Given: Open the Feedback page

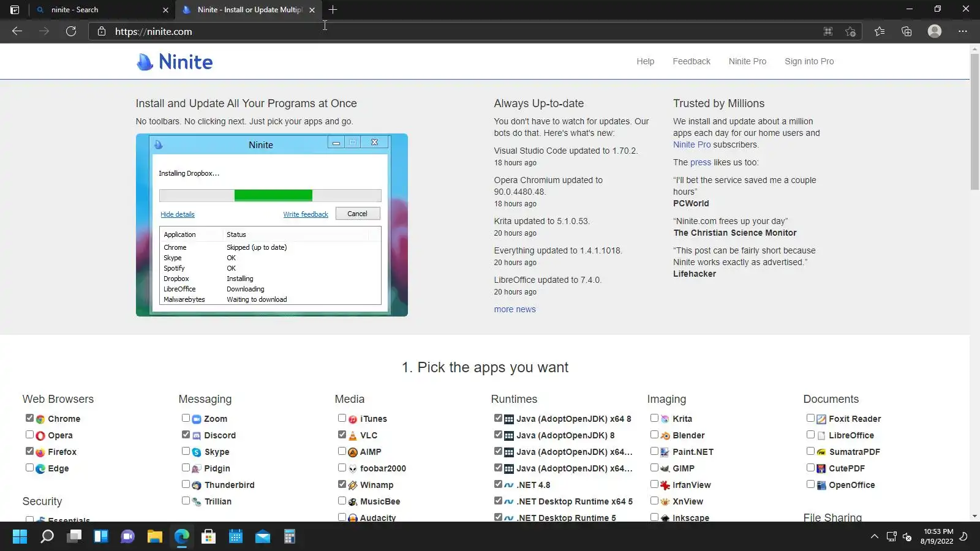Looking at the screenshot, I should click(692, 62).
